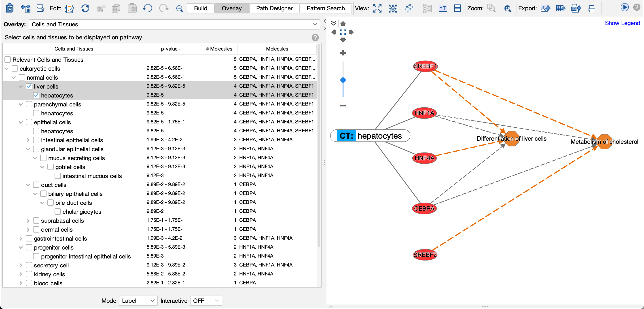The width and height of the screenshot is (644, 309).
Task: Check the parenchymal cells checkbox
Action: coord(29,104)
